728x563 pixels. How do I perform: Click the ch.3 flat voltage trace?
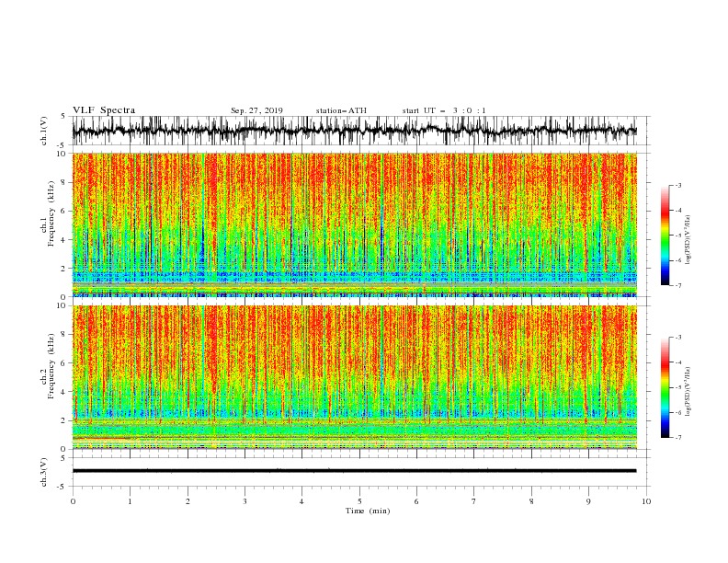[355, 471]
